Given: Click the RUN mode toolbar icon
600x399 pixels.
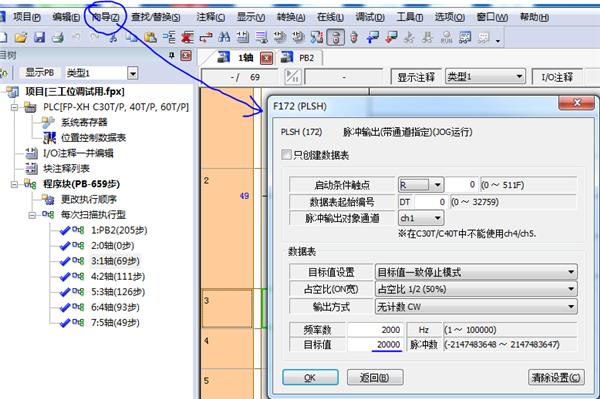Looking at the screenshot, I should point(446,37).
